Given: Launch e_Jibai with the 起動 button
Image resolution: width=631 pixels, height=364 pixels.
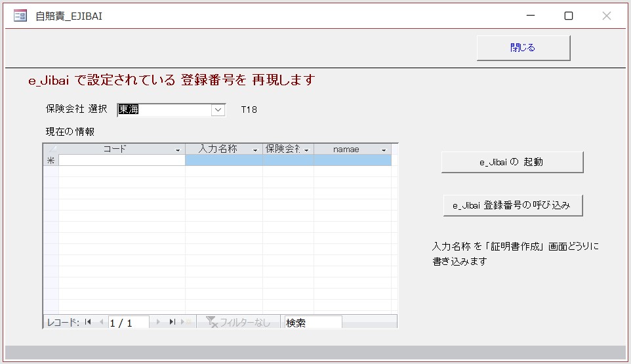Looking at the screenshot, I should pos(512,162).
